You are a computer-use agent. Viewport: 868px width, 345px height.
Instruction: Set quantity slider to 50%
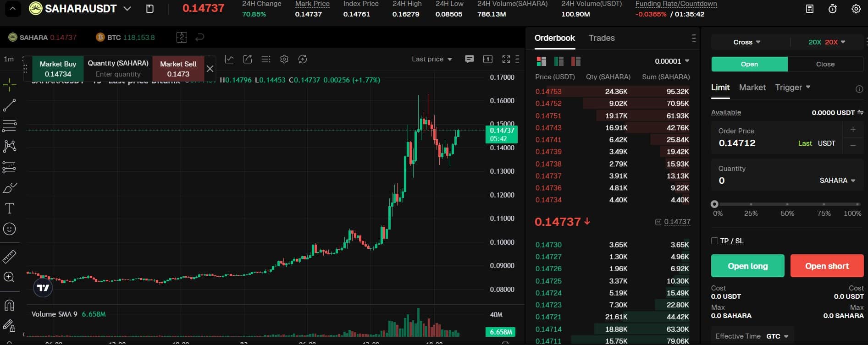787,204
